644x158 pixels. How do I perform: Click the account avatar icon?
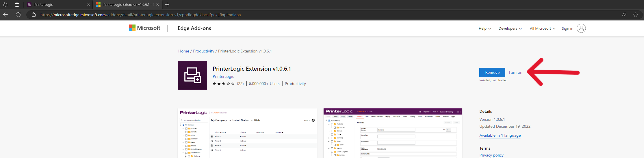tap(581, 28)
